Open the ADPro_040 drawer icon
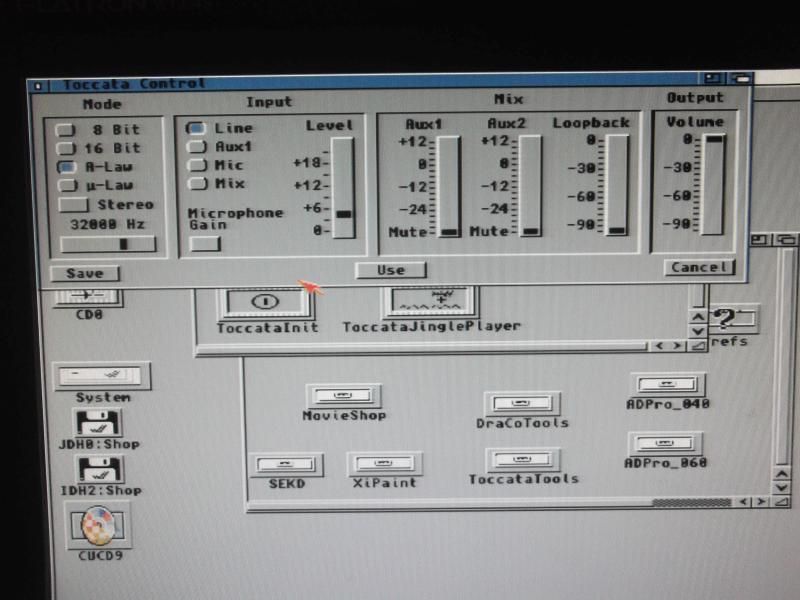Screen dimensions: 800x600 click(x=667, y=385)
